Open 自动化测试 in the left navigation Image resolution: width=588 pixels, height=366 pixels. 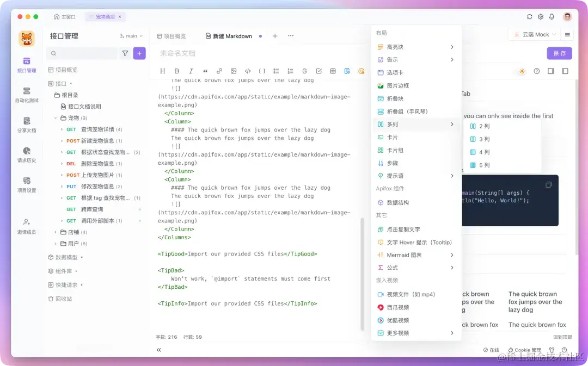tap(27, 95)
